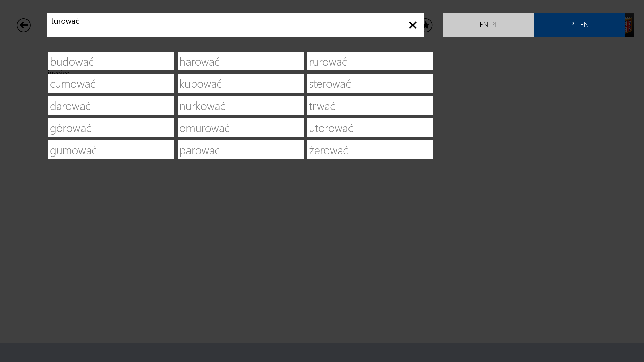This screenshot has height=362, width=644.
Task: Open the gumować suggestion
Action: pyautogui.click(x=111, y=150)
